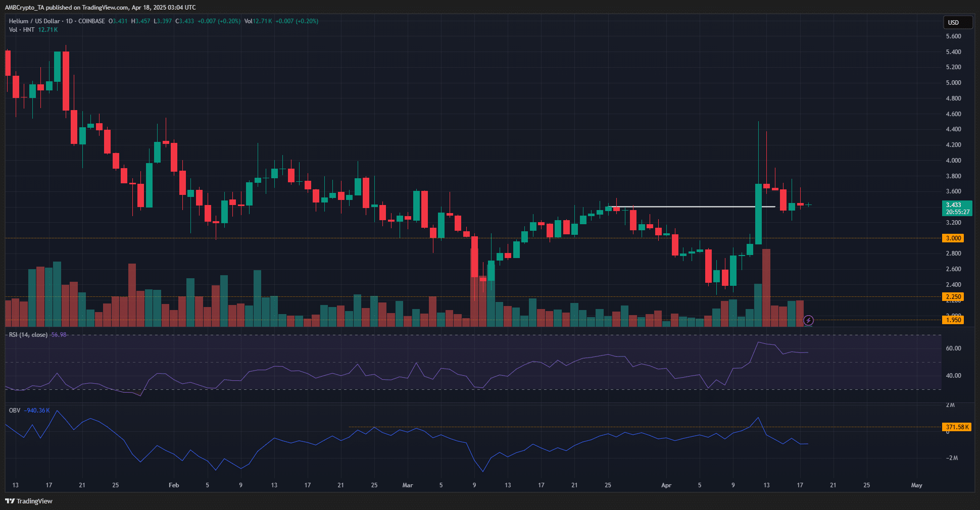Click the RSI value 56.98 readout

59,334
